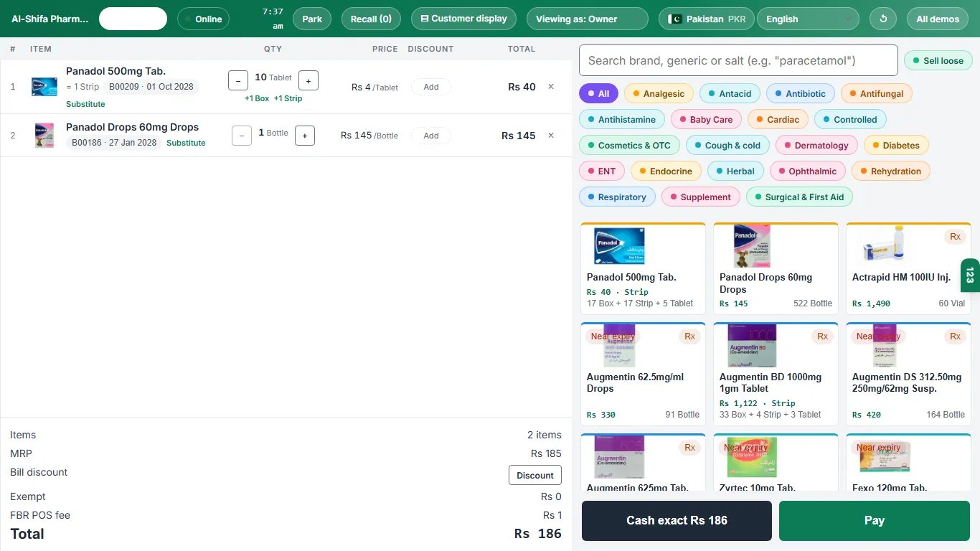
Task: Increase Panadol Drops quantity with plus button
Action: point(305,135)
